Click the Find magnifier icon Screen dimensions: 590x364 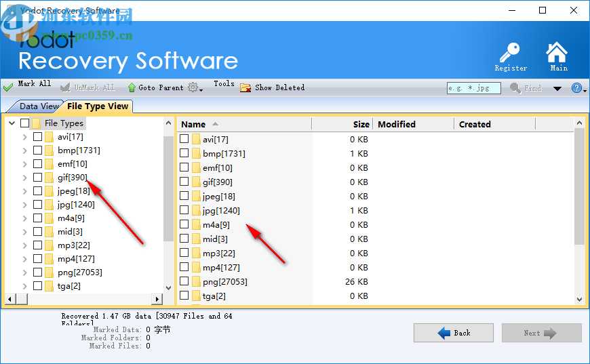pyautogui.click(x=515, y=88)
